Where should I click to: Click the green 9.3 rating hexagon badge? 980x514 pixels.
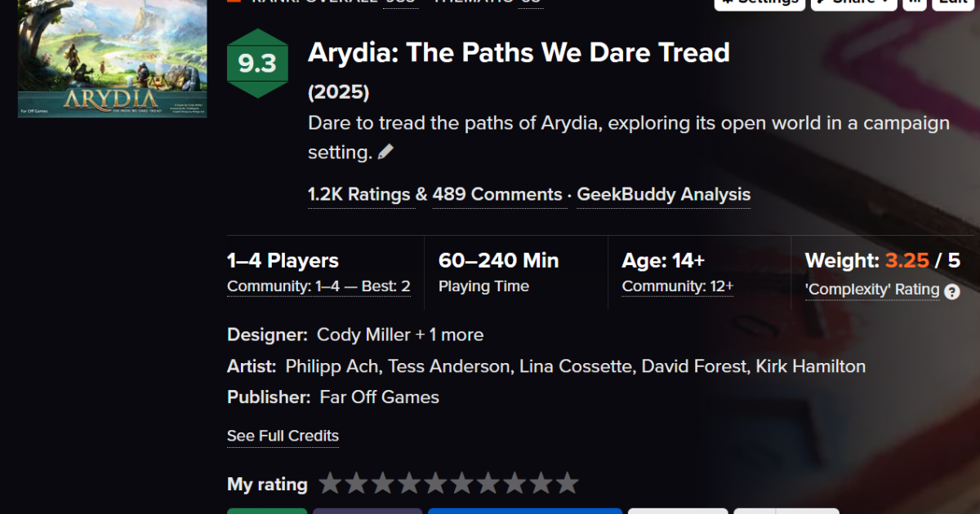258,62
